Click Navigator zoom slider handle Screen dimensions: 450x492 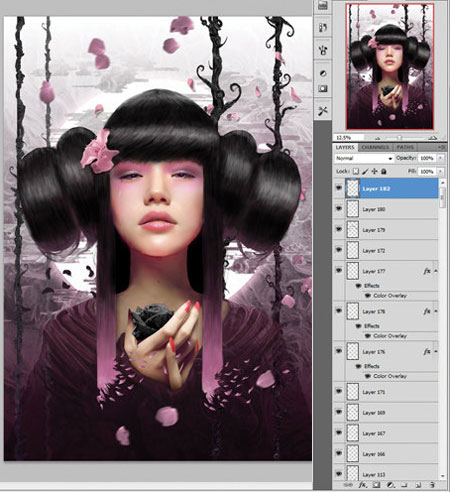pyautogui.click(x=399, y=138)
